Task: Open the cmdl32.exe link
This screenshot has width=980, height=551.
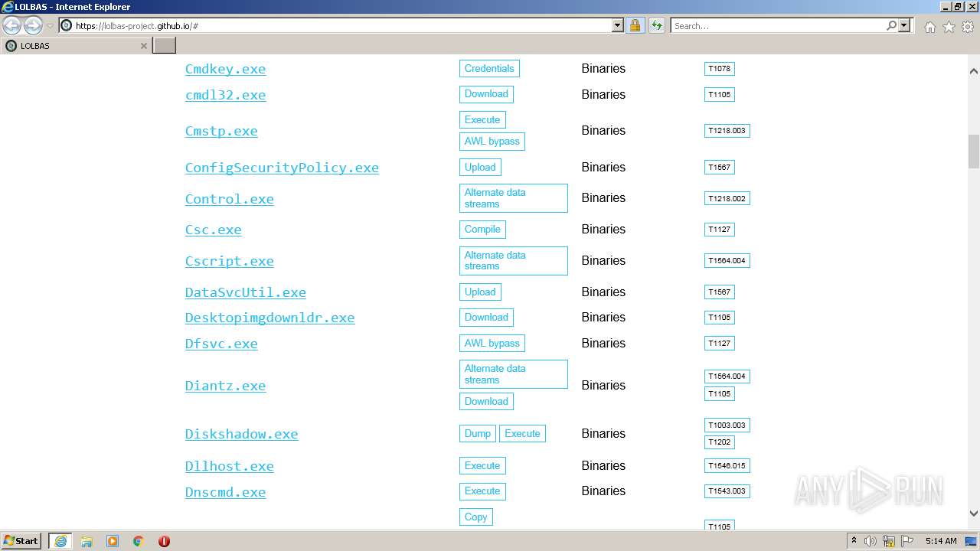Action: (x=225, y=95)
